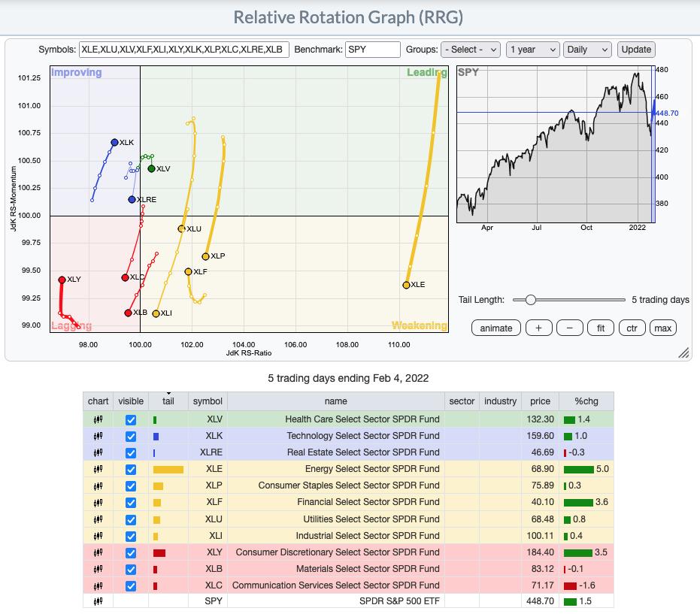This screenshot has width=700, height=614.
Task: Toggle visible checkbox for XLRE
Action: pyautogui.click(x=131, y=453)
